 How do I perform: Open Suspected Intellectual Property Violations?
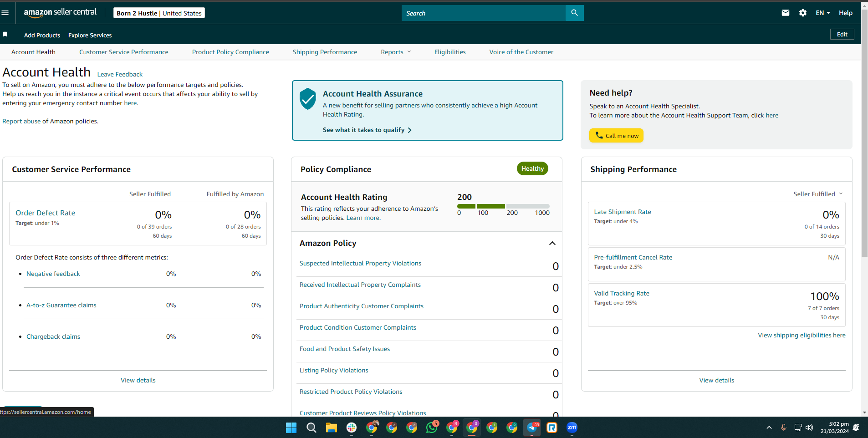point(360,263)
